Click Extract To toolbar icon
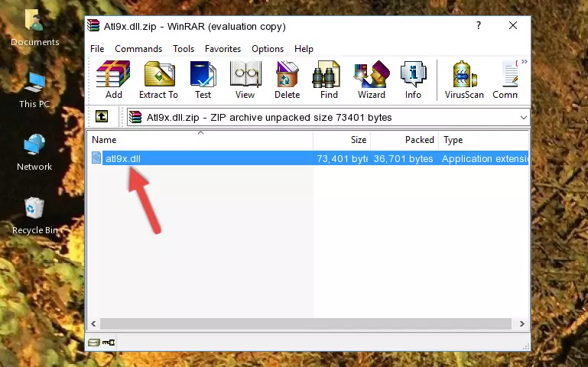Screen dimensions: 588x367 [x=158, y=80]
